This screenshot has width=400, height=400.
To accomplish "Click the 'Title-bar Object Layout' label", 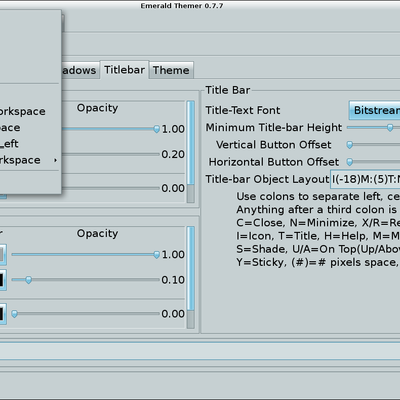I will tap(267, 179).
